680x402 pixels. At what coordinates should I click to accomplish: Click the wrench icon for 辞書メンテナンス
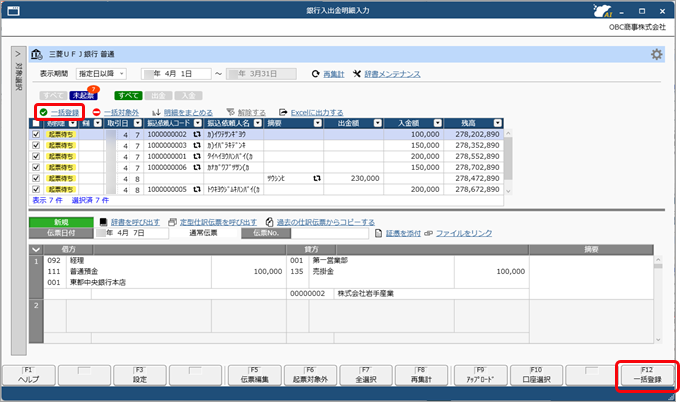coord(357,74)
